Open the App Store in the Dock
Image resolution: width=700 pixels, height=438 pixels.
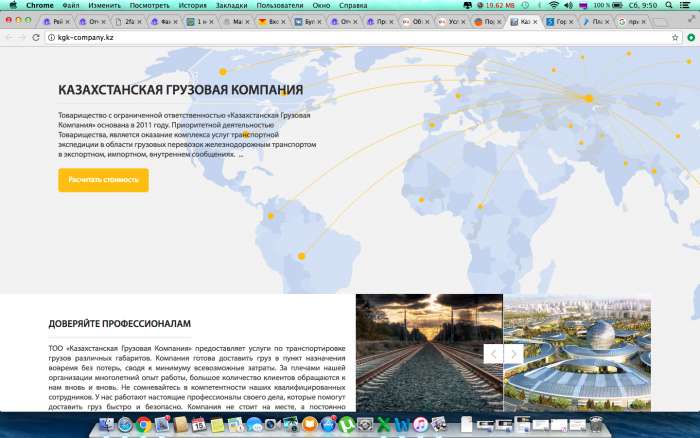[328, 424]
